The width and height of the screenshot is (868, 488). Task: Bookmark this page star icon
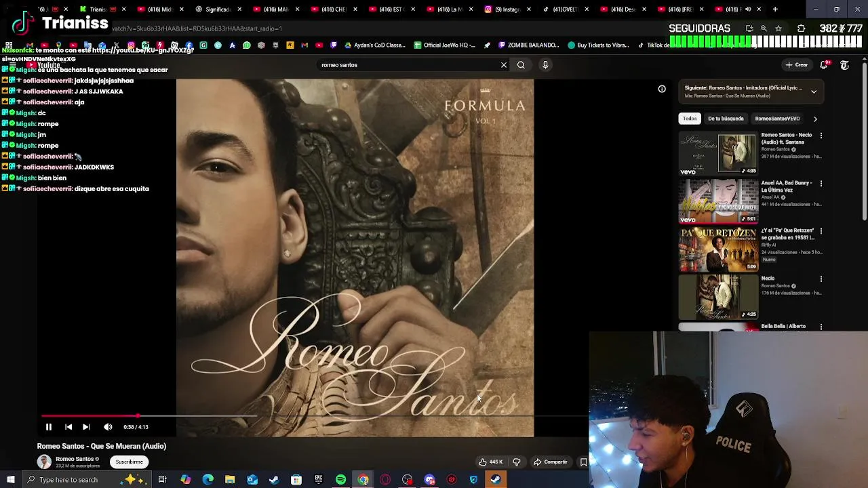coord(778,28)
